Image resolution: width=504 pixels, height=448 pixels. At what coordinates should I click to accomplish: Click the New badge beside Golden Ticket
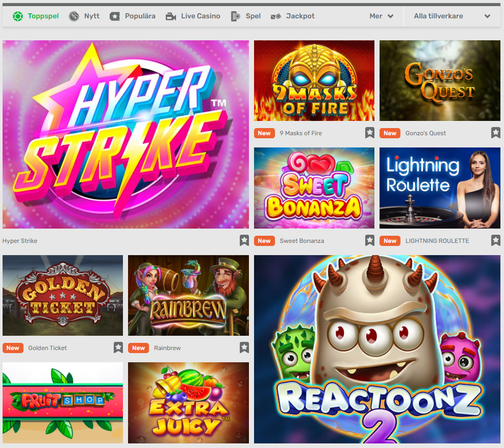[x=13, y=347]
